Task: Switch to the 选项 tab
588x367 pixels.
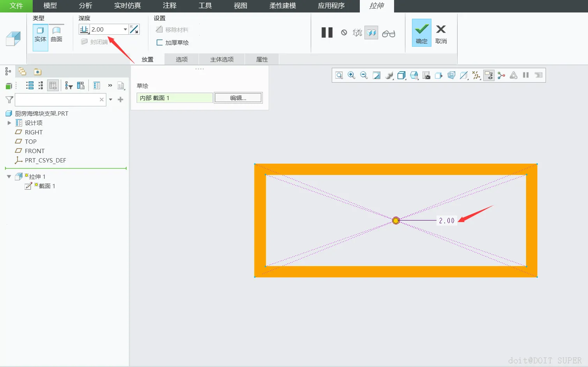Action: pos(182,59)
